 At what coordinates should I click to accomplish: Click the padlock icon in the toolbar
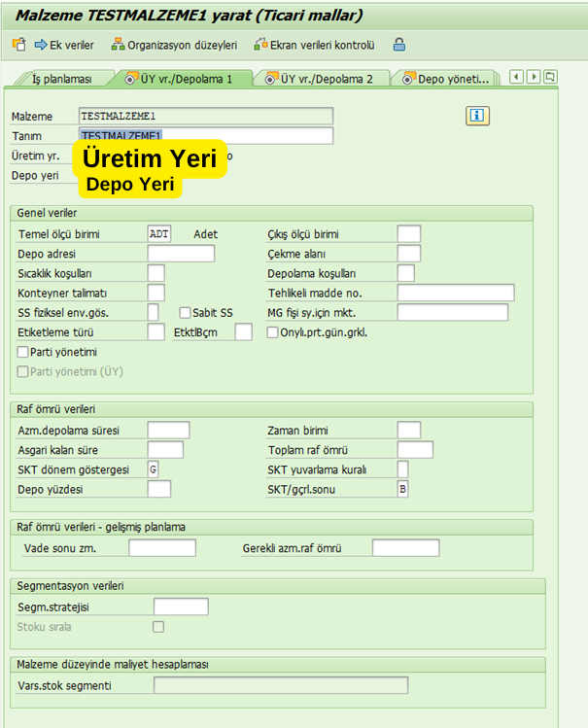[398, 45]
